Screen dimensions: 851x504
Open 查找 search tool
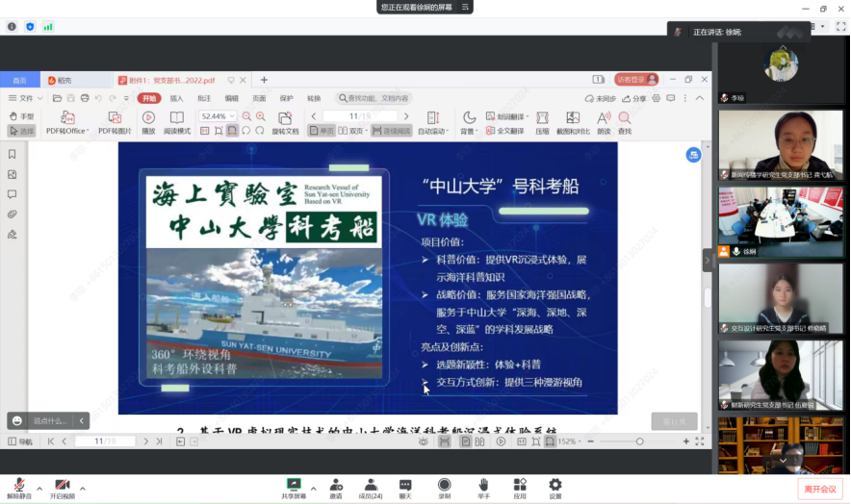click(625, 122)
